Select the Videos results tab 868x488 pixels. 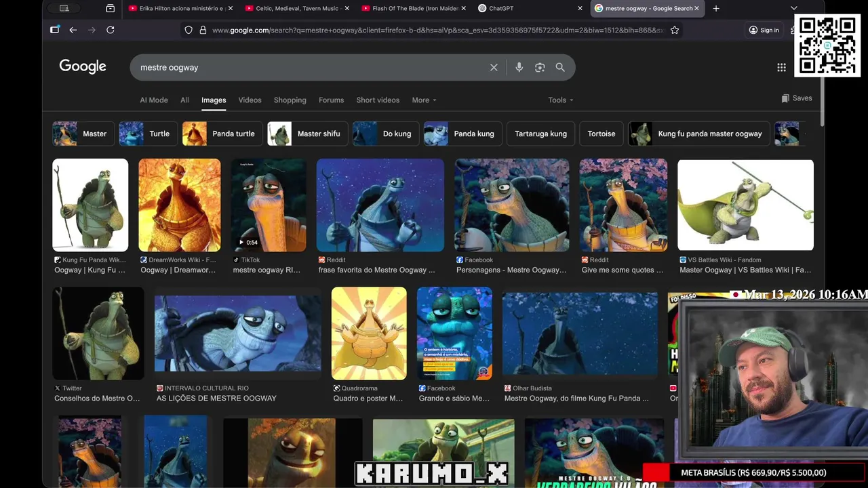pos(250,100)
